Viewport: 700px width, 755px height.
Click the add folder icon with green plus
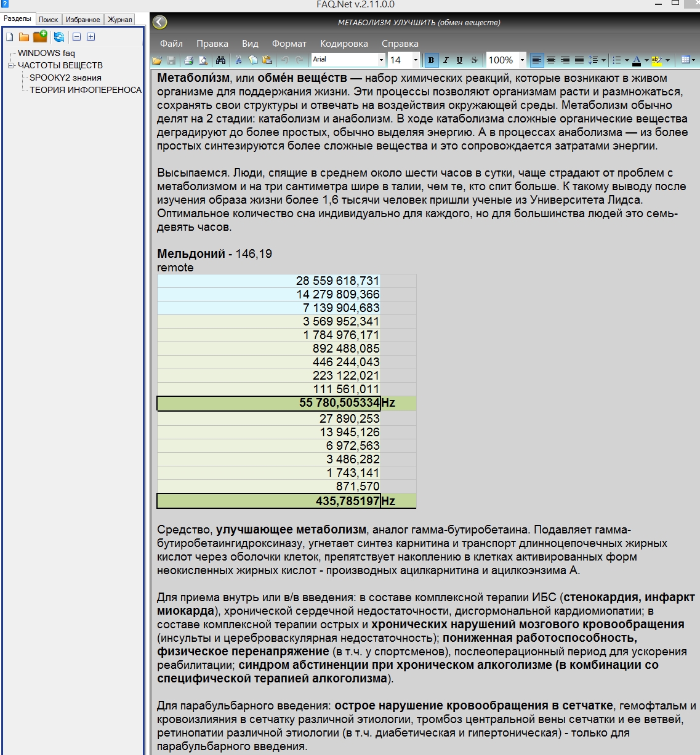[40, 36]
